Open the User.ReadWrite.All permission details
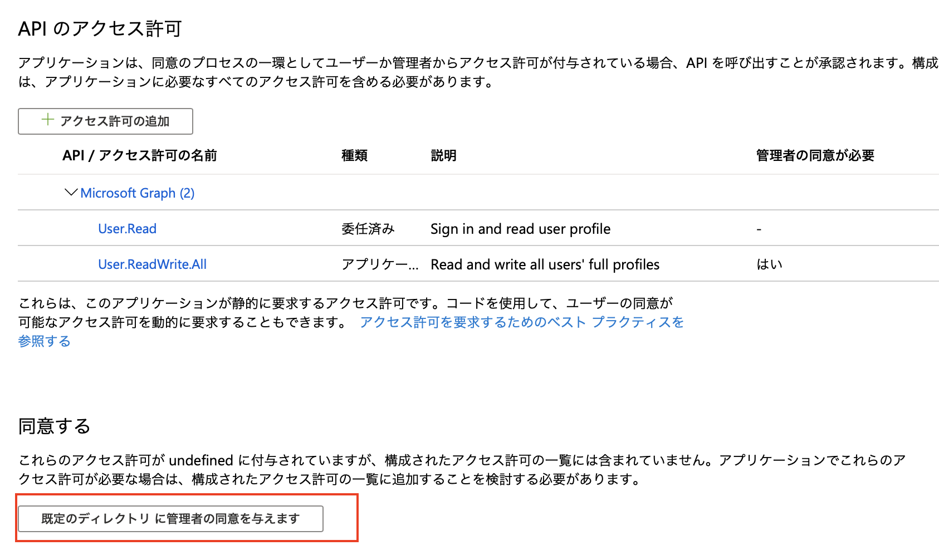 pos(152,264)
